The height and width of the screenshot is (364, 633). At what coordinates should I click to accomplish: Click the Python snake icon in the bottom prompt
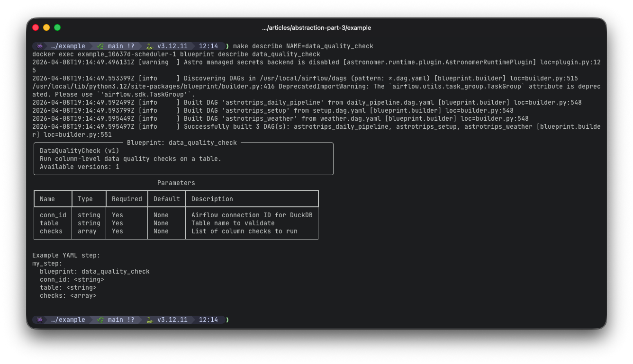click(x=149, y=320)
